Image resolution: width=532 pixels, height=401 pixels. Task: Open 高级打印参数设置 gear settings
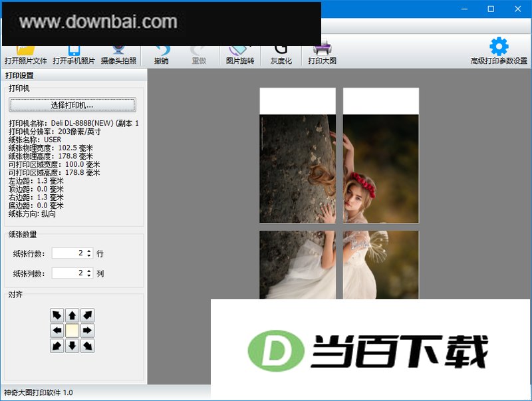point(499,51)
